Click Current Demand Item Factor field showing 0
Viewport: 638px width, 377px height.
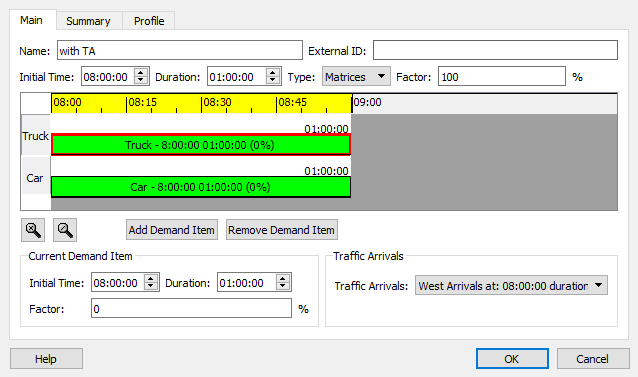pyautogui.click(x=191, y=308)
